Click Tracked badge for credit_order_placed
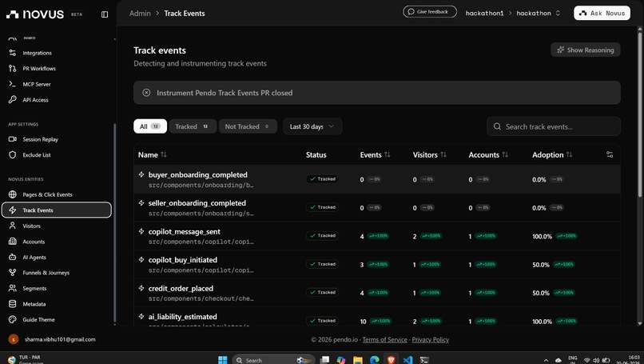This screenshot has height=364, width=644. 323,293
